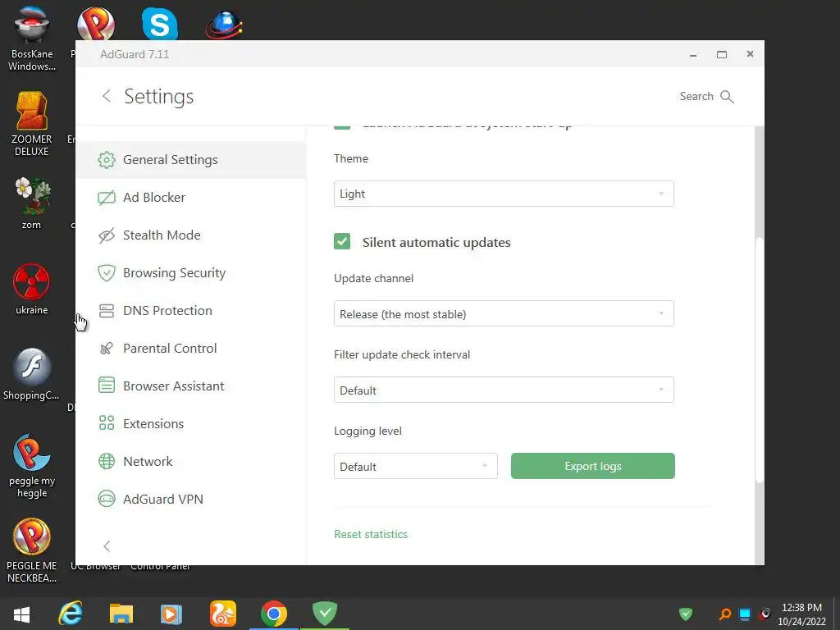Click the blue monitor tray icon

point(745,614)
